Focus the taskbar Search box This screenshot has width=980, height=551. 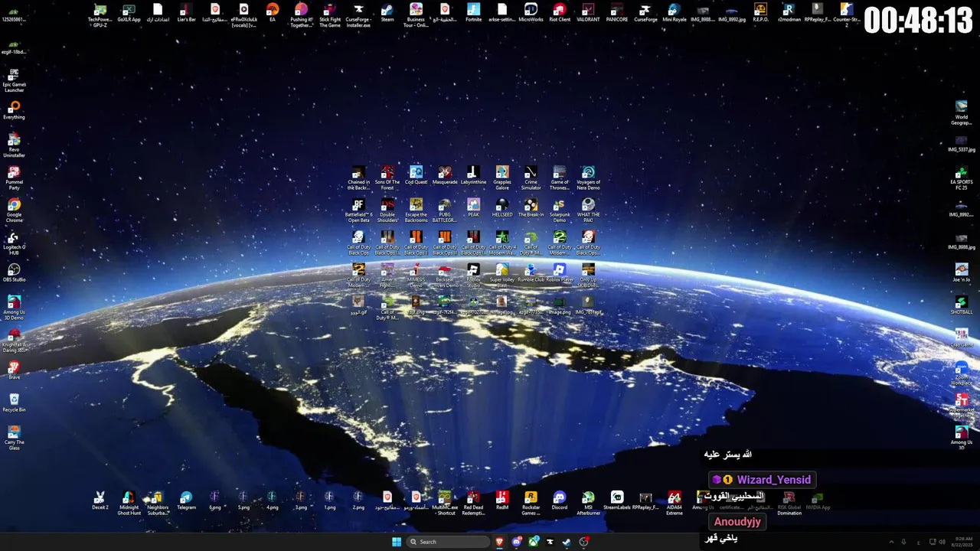pyautogui.click(x=449, y=542)
